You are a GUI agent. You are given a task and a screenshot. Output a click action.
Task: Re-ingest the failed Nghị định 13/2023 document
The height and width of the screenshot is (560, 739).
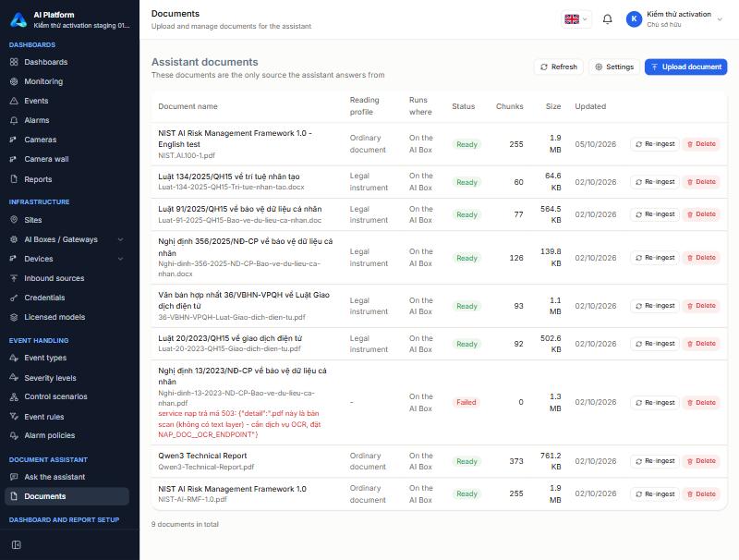[655, 403]
